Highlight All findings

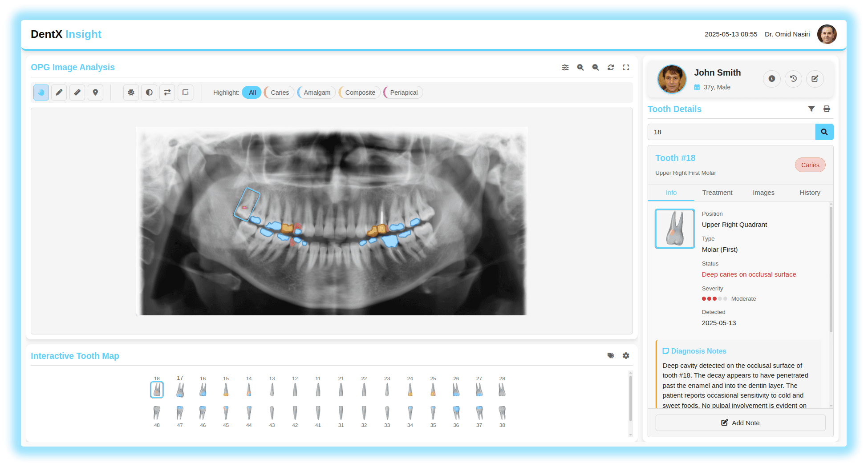point(252,93)
